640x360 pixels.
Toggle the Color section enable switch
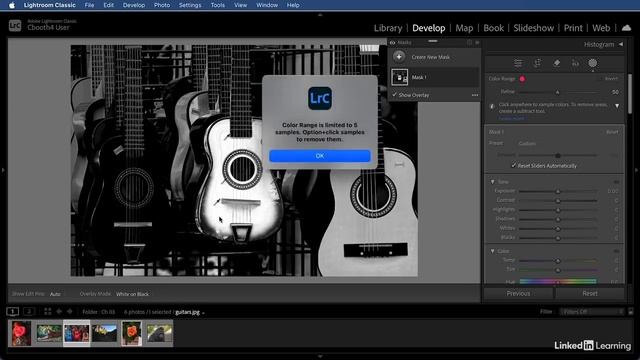pyautogui.click(x=616, y=251)
